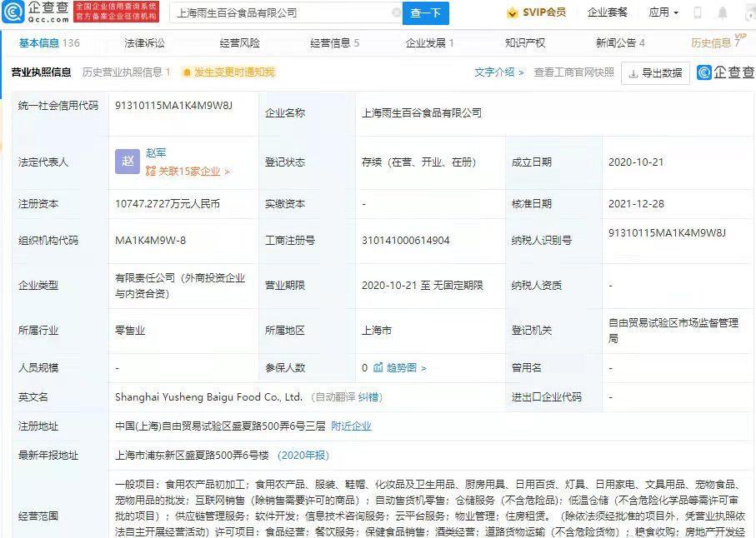Click the 查一下 search button
Screen dimensions: 756x538
[426, 13]
